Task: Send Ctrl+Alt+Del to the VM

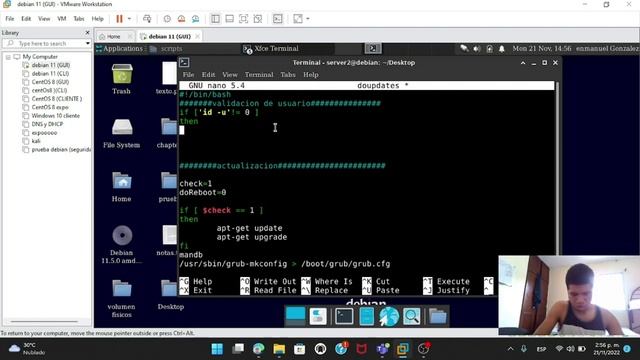Action: point(147,19)
